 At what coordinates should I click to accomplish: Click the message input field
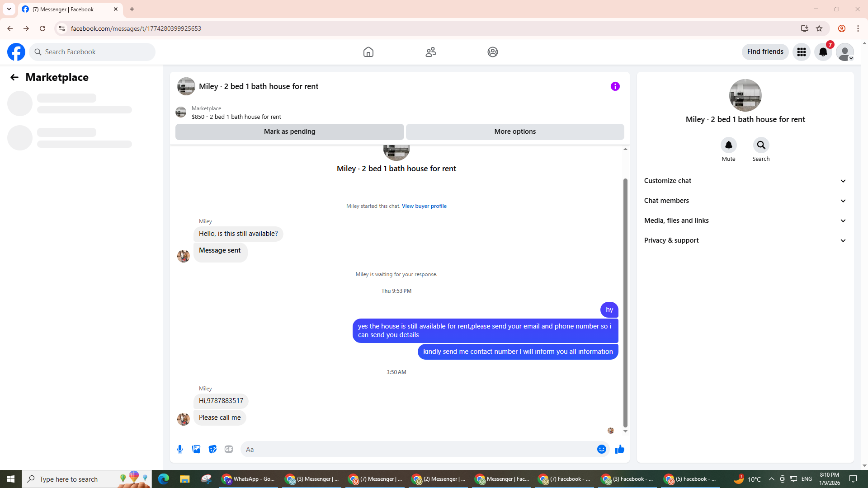[416, 449]
